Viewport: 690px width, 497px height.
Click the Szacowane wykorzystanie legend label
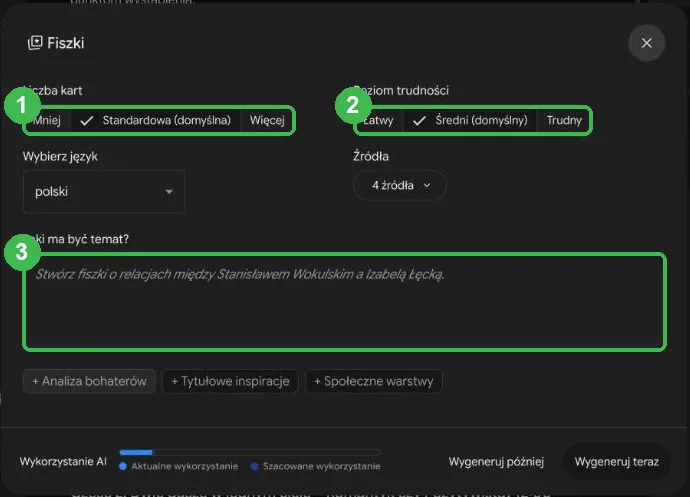321,466
